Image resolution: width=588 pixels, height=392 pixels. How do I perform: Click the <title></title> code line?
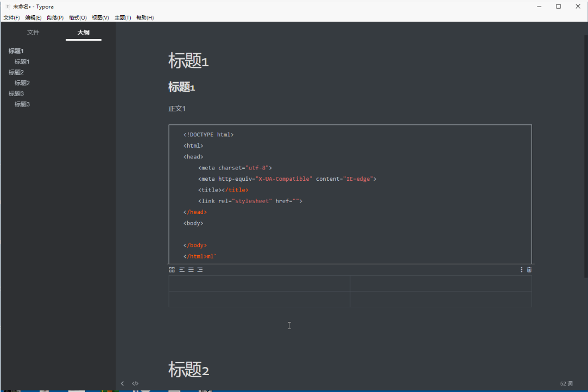point(223,190)
